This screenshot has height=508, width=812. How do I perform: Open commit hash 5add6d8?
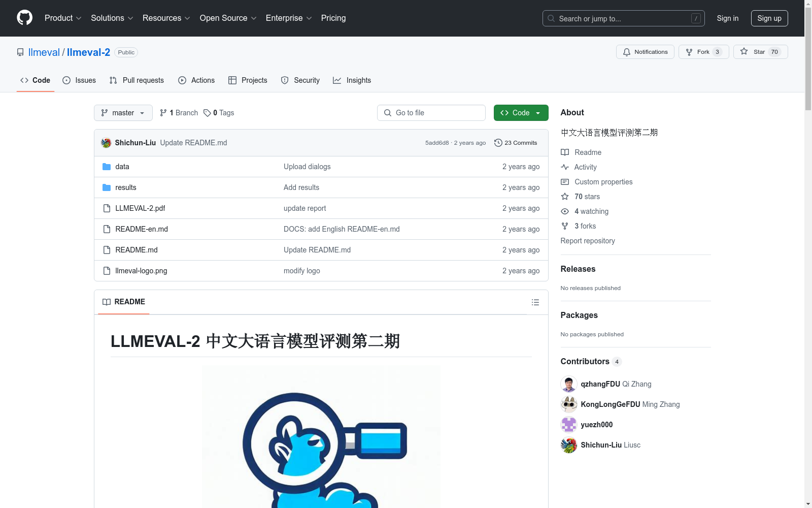437,143
